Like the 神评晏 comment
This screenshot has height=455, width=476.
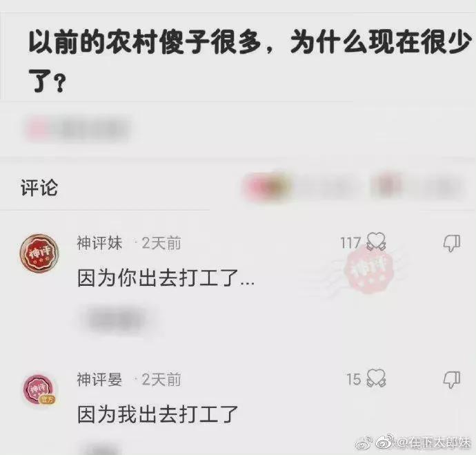pyautogui.click(x=376, y=378)
